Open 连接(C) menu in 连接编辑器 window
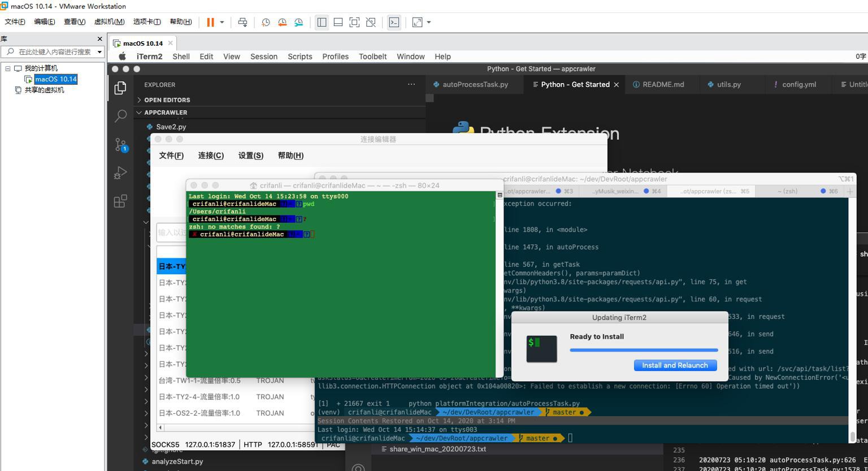The height and width of the screenshot is (471, 868). [211, 155]
